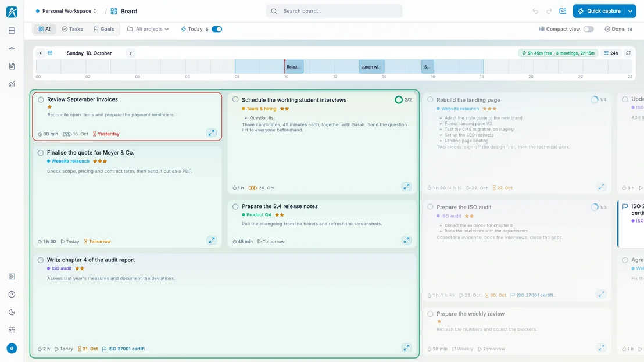644x362 pixels.
Task: Mark Finalise the quote for Meyer & Co. done
Action: point(41,153)
